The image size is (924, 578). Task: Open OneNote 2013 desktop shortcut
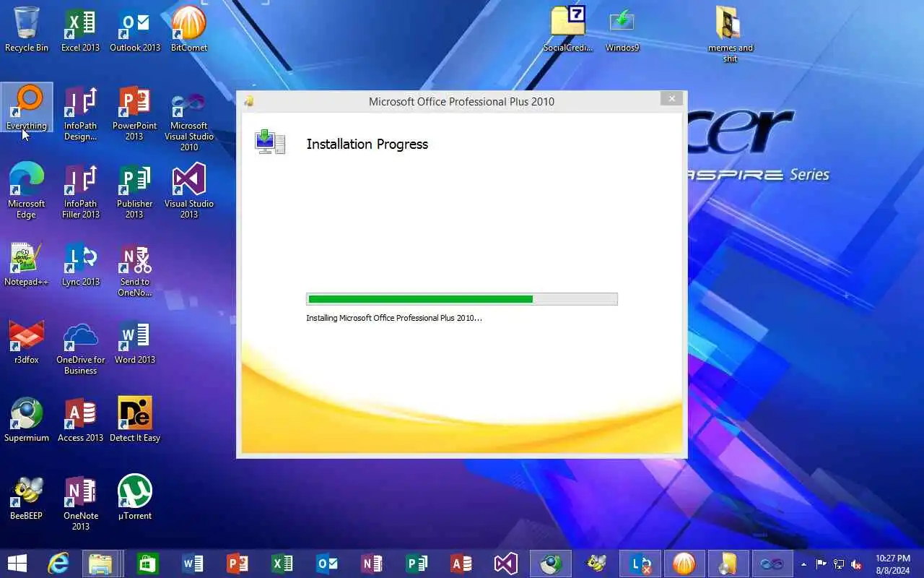[x=80, y=504]
